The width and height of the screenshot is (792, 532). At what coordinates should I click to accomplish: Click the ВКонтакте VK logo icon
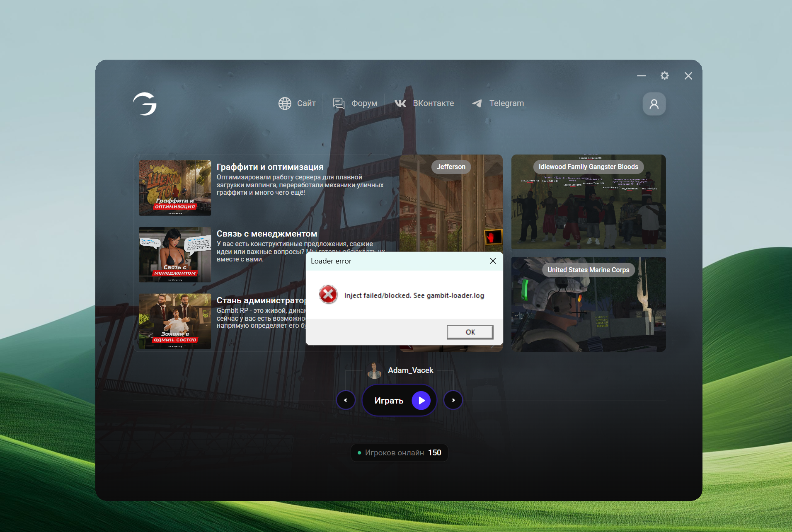pos(400,103)
